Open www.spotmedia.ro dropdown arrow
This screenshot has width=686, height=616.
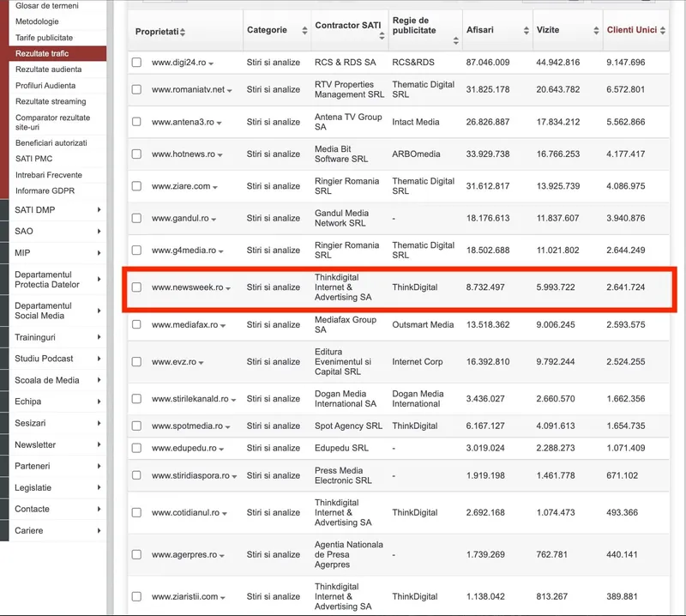point(227,427)
